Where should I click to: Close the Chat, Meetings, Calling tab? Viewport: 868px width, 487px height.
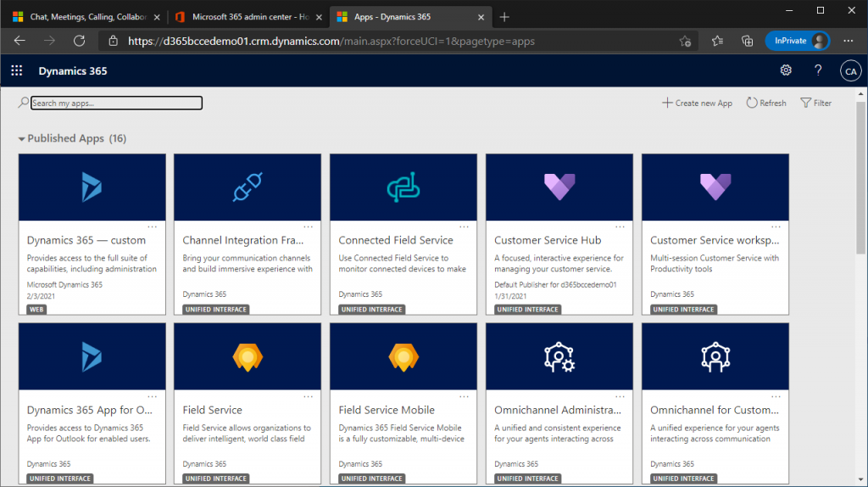click(157, 17)
